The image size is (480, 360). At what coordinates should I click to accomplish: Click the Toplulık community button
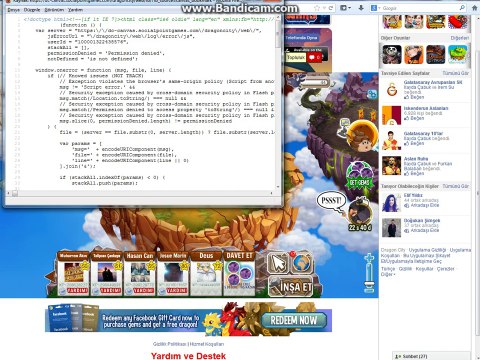(x=295, y=58)
